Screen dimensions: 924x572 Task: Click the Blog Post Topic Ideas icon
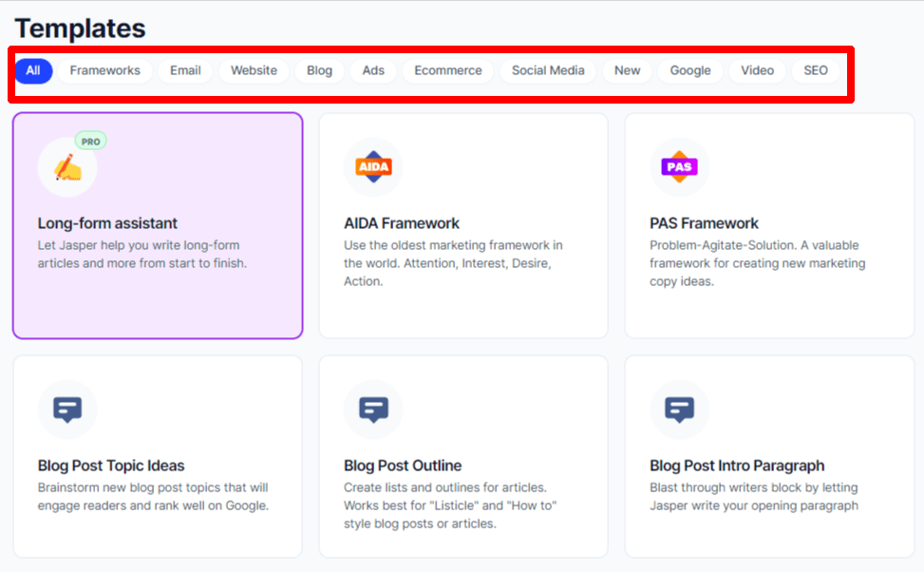click(67, 410)
